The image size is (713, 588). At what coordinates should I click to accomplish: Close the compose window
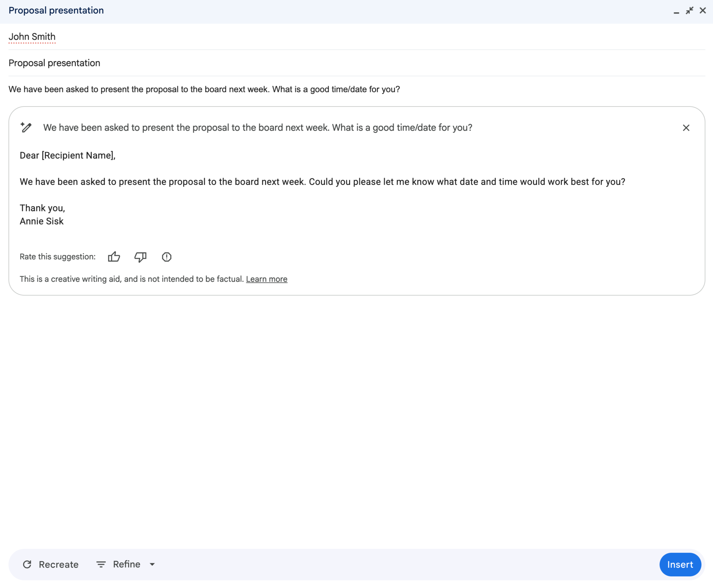pos(703,10)
